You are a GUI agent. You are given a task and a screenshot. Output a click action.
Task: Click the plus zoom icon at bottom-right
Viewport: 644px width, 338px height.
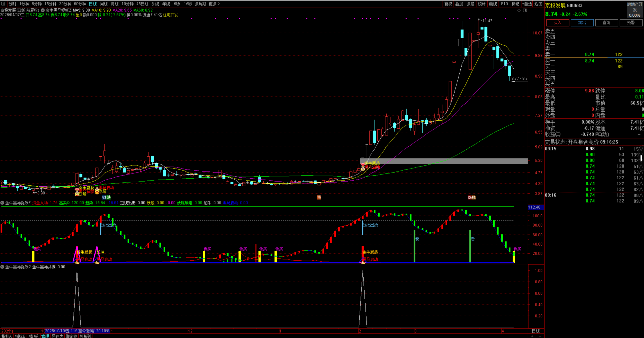532,336
